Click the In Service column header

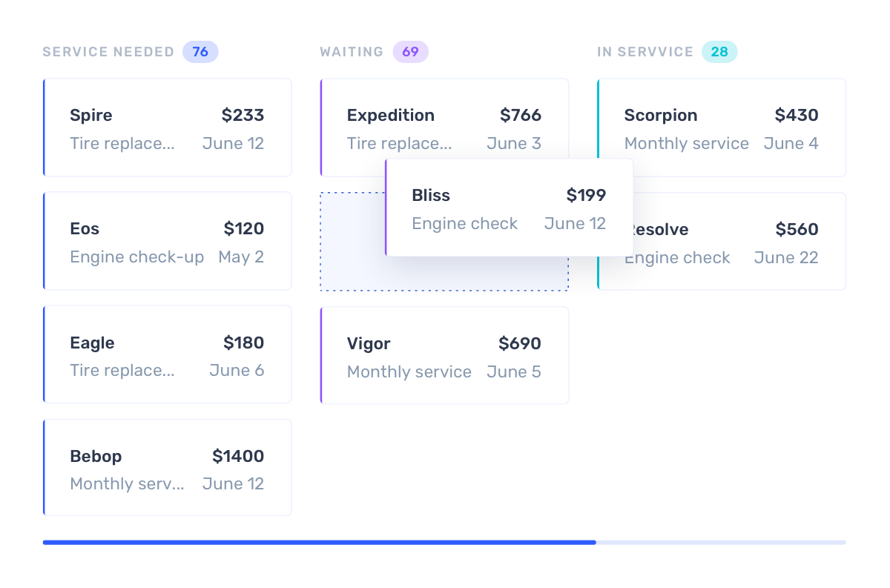coord(645,52)
